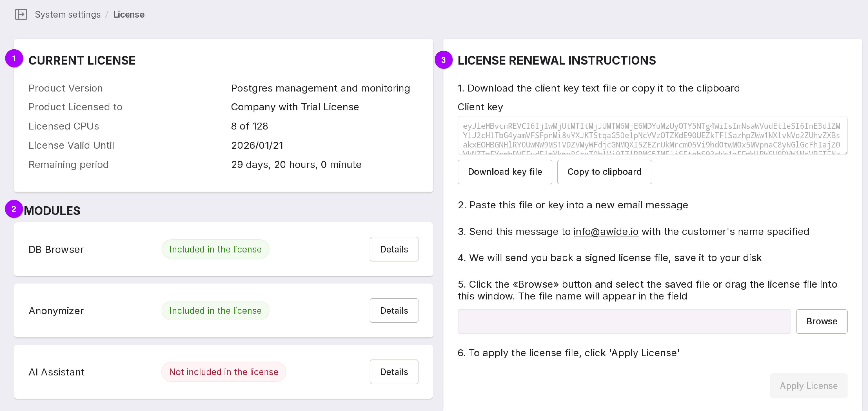Select License breadcrumb item
This screenshot has width=868, height=411.
coord(129,15)
